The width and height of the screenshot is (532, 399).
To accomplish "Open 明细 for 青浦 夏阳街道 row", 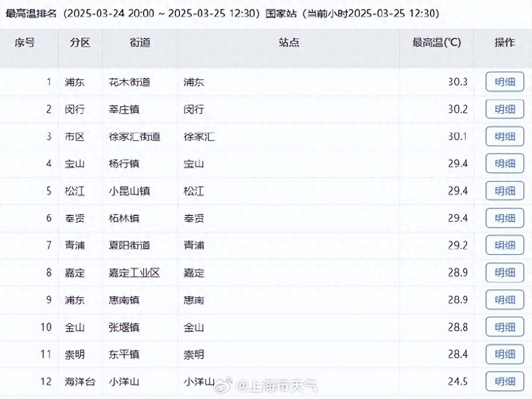I will 505,245.
